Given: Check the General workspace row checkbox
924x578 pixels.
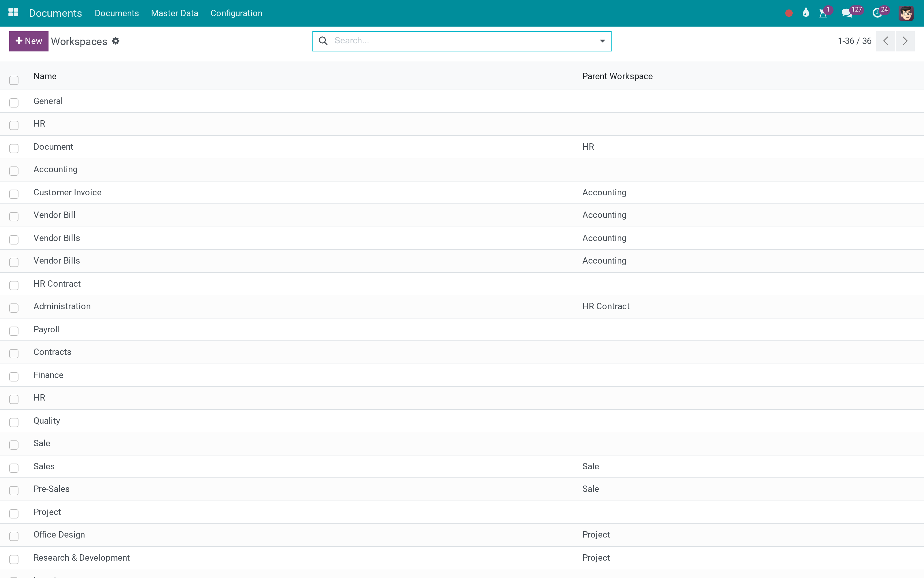Looking at the screenshot, I should point(14,103).
